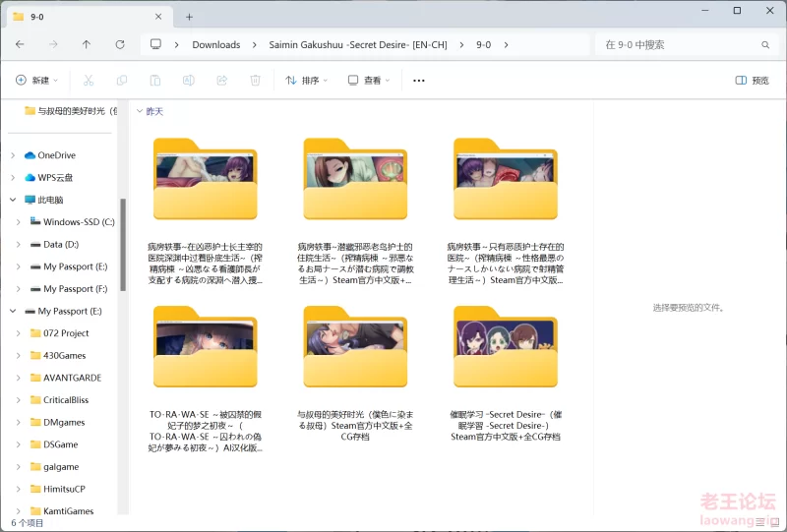Click the search magnifier icon
The image size is (787, 532).
pyautogui.click(x=765, y=44)
